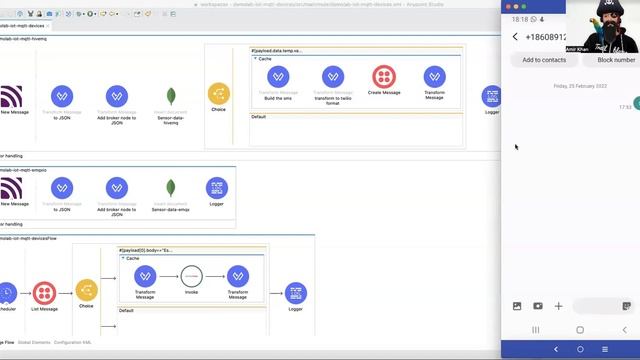Open the camera icon in phone message bar
Viewport: 640px width, 360px height.
(538, 306)
